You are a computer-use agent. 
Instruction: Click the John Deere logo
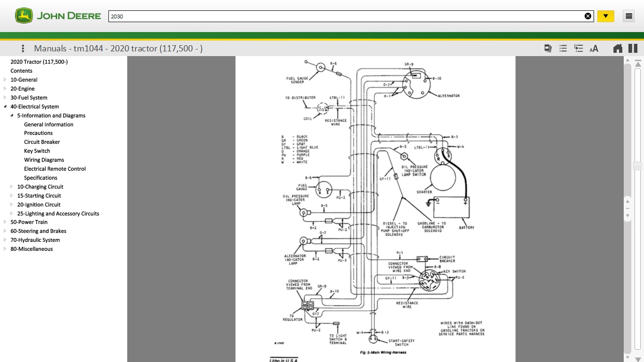58,16
